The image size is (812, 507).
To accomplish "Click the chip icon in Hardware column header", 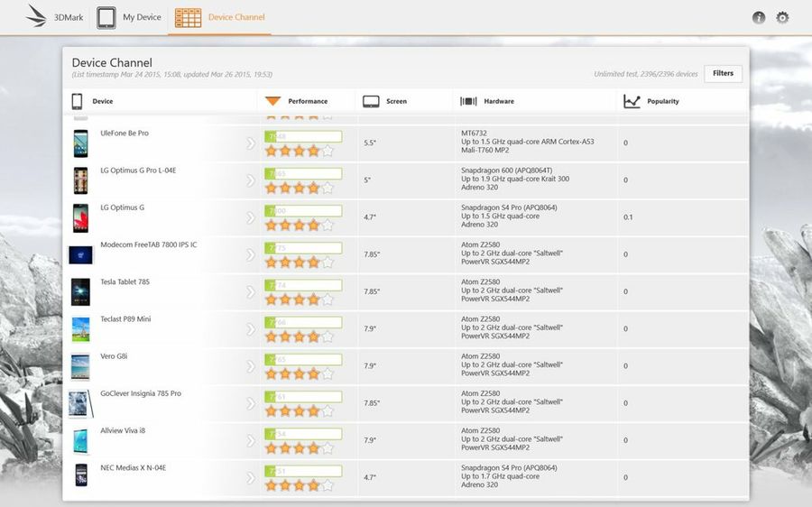I will click(468, 101).
